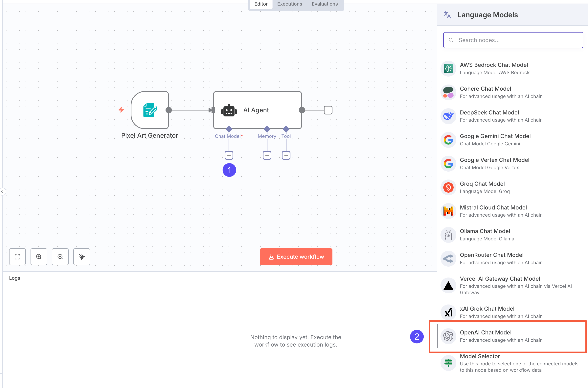588x388 pixels.
Task: Click the plus under Memory connector
Action: pyautogui.click(x=267, y=155)
